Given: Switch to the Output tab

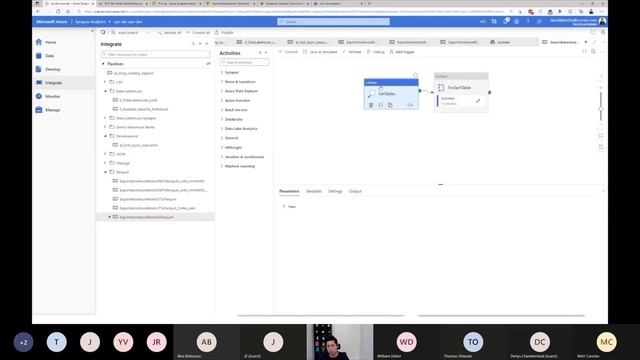Looking at the screenshot, I should point(355,191).
